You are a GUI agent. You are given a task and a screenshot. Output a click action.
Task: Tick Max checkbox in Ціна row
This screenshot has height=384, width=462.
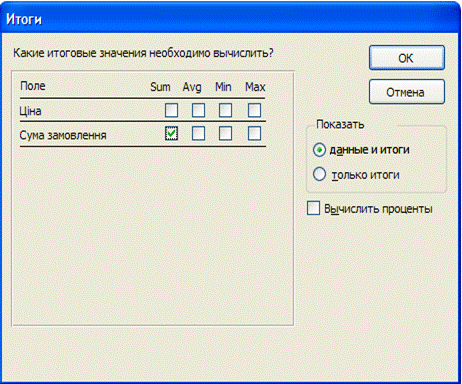(254, 110)
